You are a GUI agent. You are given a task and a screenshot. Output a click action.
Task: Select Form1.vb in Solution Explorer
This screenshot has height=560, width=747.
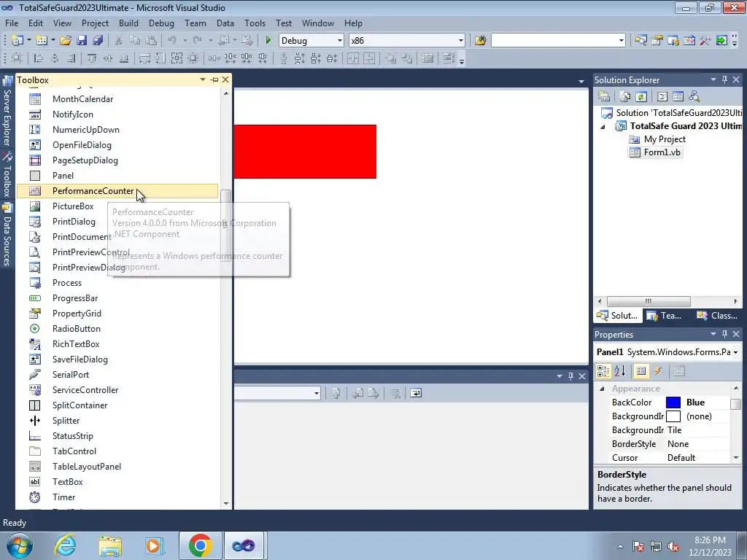pyautogui.click(x=657, y=152)
